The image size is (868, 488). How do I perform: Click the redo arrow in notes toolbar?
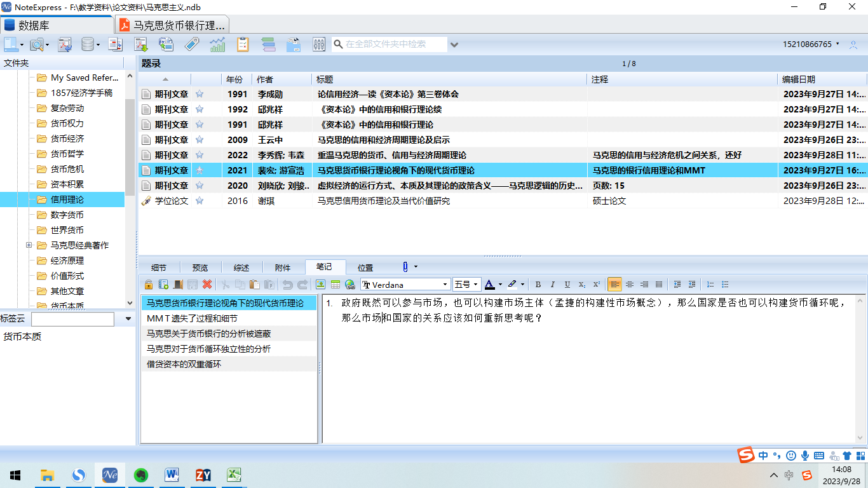(x=302, y=285)
